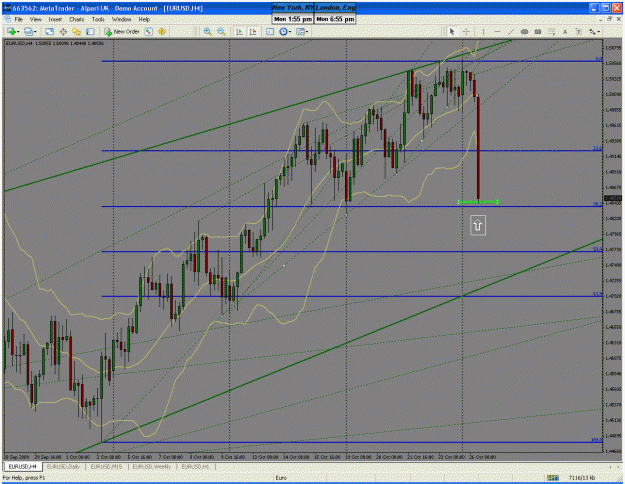Screen dimensions: 625x484
Task: Toggle Expert Advisors yellow diamond icon
Action: (x=162, y=31)
